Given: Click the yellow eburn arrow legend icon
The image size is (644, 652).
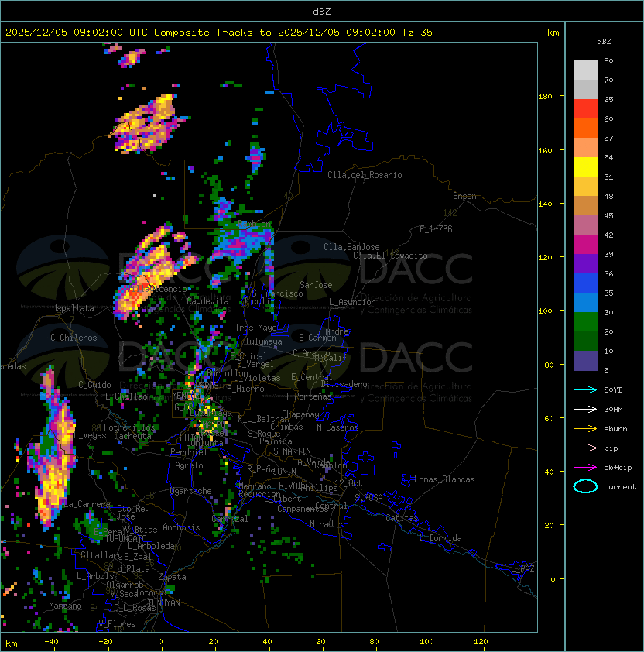Looking at the screenshot, I should 585,429.
